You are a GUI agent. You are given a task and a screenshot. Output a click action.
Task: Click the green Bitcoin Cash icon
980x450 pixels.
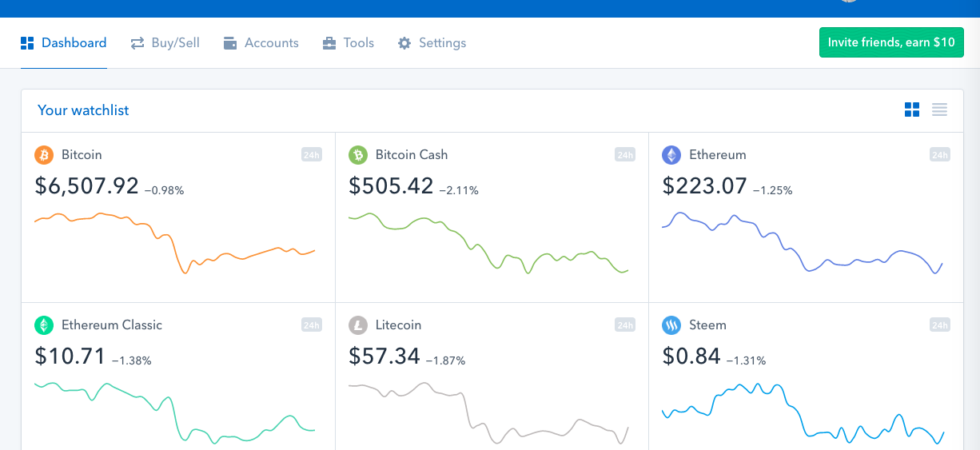pos(358,155)
